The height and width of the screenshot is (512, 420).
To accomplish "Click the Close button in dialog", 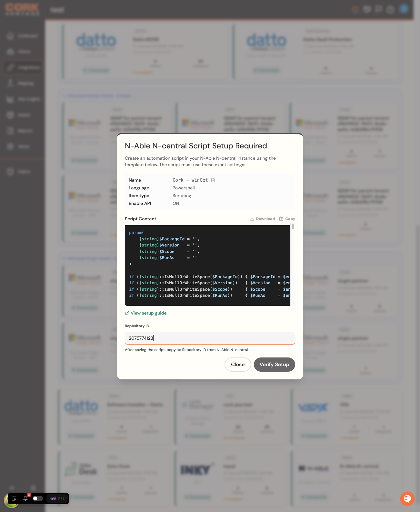I will tap(238, 365).
